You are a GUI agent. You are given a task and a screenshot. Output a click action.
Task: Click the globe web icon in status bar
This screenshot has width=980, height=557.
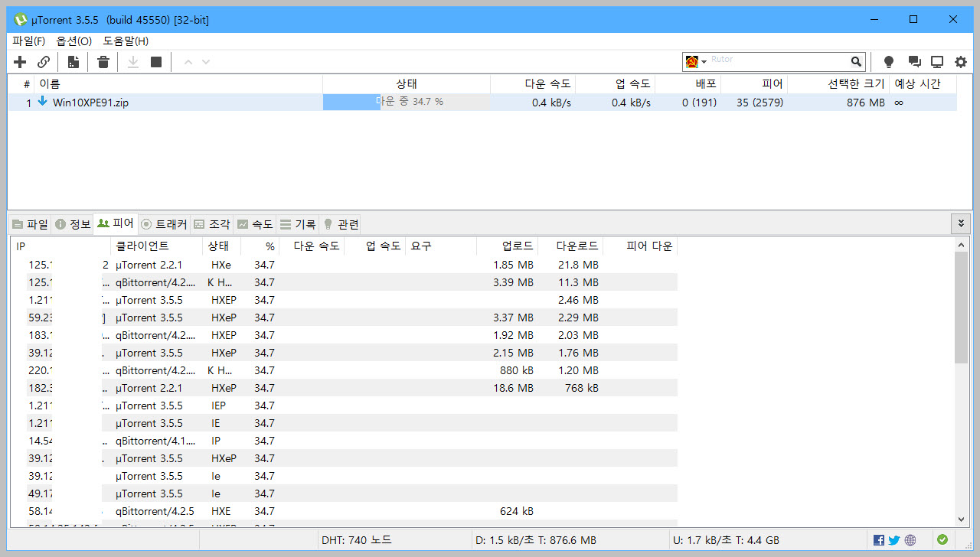(x=910, y=540)
